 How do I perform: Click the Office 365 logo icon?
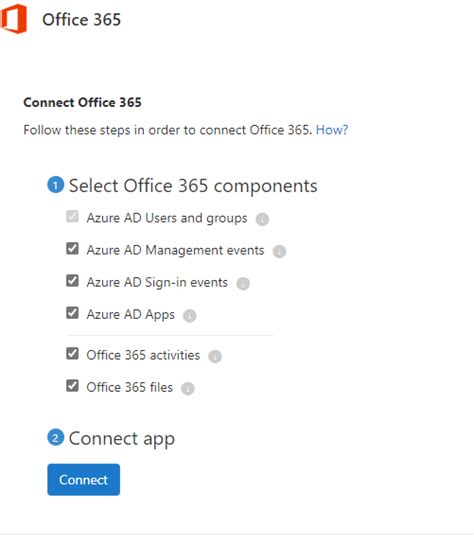pos(14,19)
